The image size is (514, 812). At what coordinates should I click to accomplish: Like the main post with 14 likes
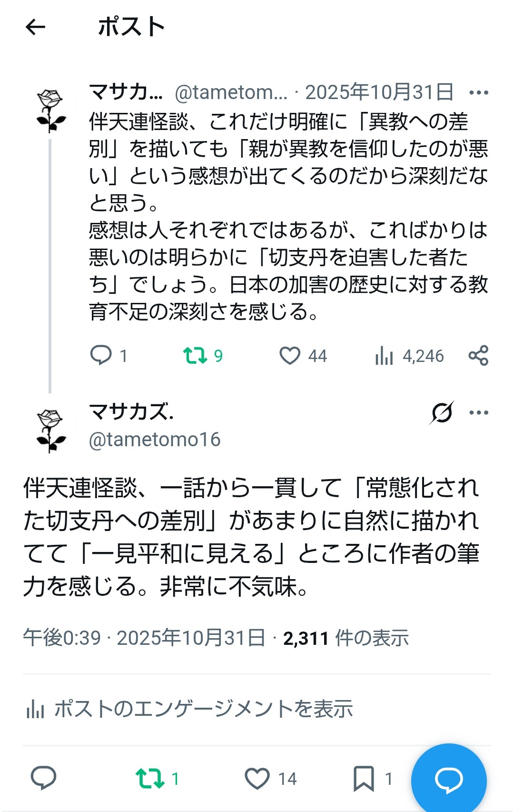tap(257, 778)
